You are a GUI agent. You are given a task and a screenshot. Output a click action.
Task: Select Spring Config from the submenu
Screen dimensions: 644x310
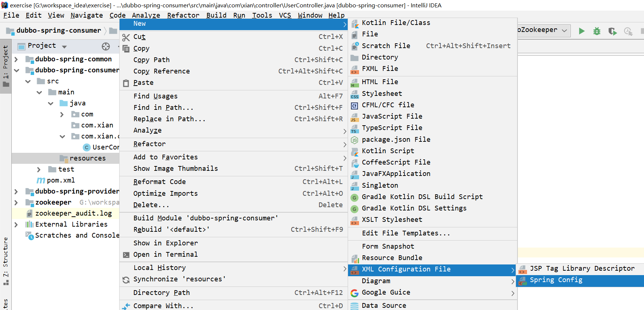556,280
